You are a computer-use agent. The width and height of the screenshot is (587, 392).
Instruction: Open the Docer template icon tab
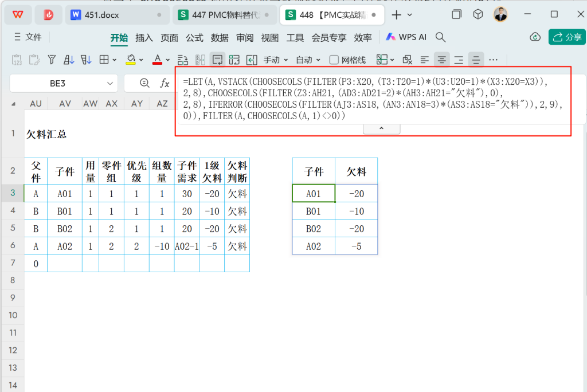(x=48, y=14)
